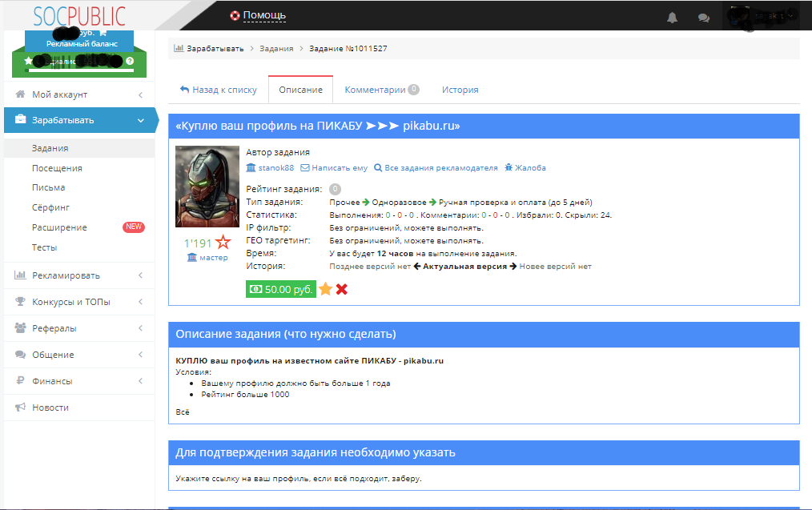Click the envelope icon beside Написать ему
Screen dimensions: 812x510
(305, 168)
